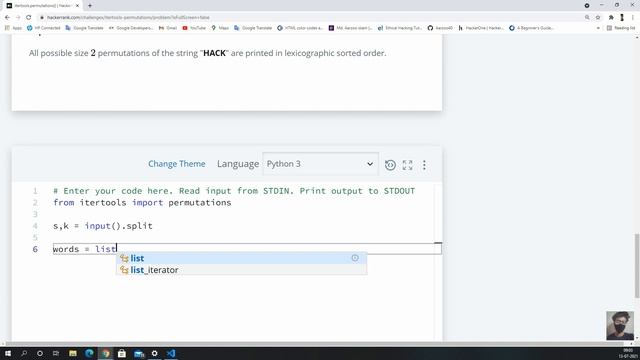640x360 pixels.
Task: Switch to the itertools.permutations tab
Action: point(42,6)
